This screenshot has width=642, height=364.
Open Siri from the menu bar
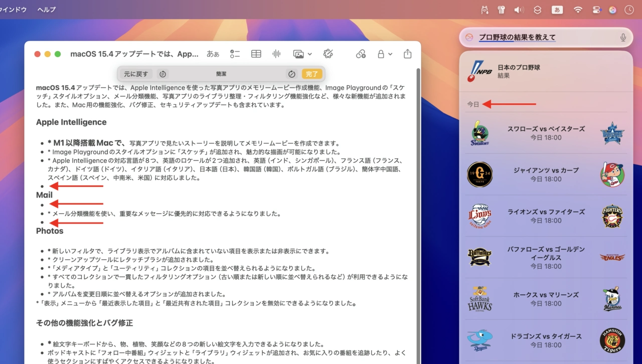612,10
